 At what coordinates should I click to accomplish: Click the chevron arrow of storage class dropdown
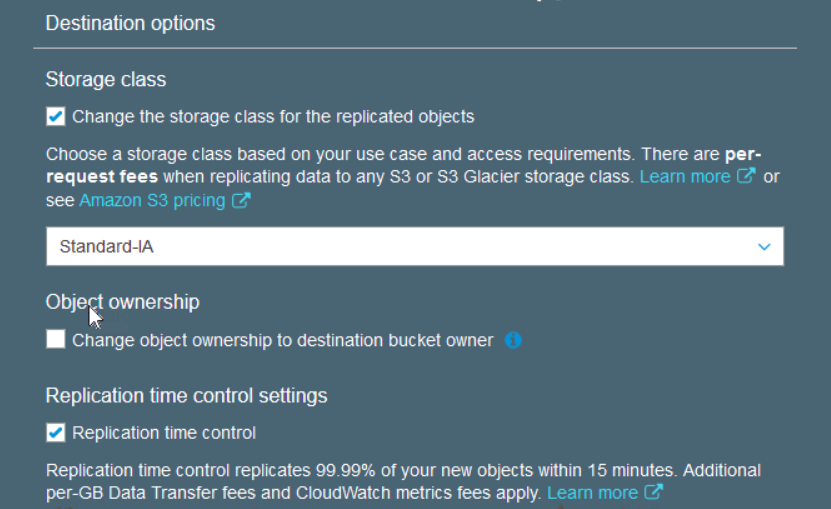[764, 247]
